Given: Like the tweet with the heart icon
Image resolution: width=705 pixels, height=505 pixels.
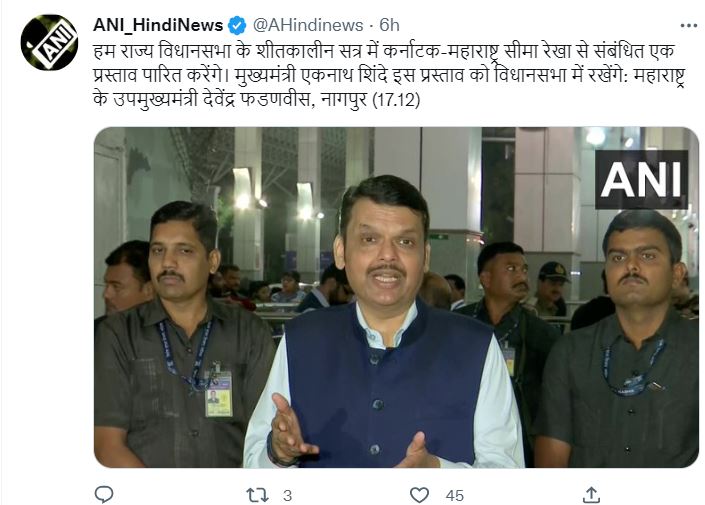Looking at the screenshot, I should pos(419,495).
